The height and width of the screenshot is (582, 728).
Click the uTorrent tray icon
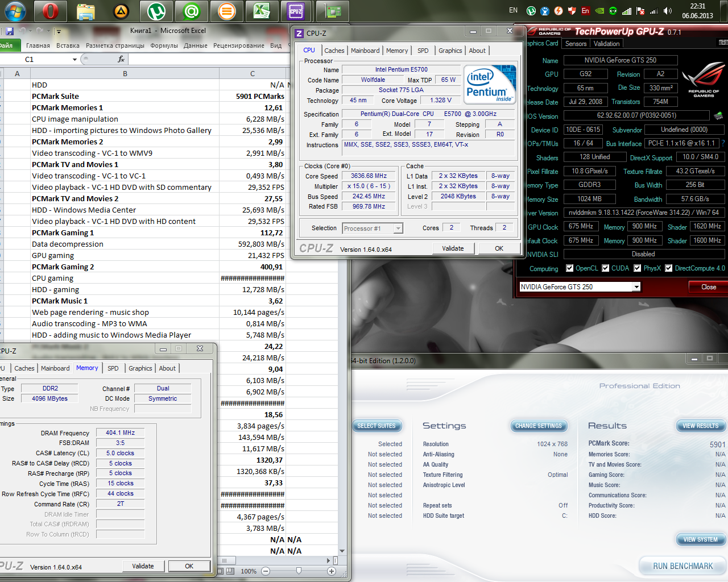[531, 11]
